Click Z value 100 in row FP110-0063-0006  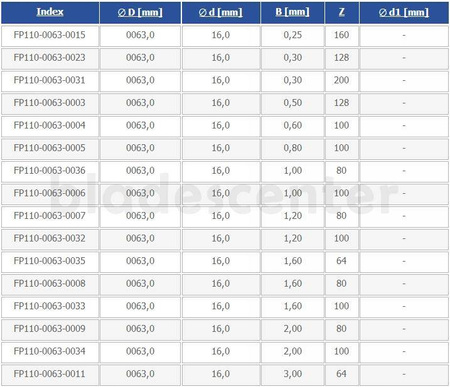pos(342,193)
